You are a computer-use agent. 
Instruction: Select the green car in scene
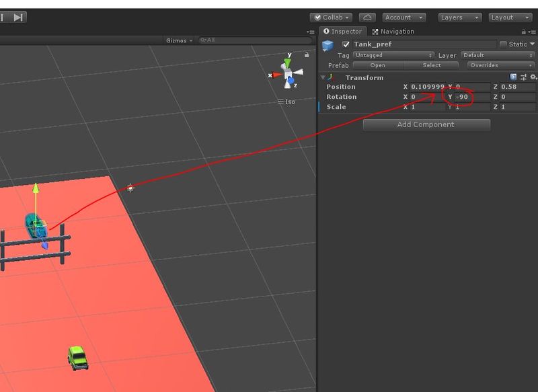click(x=77, y=358)
